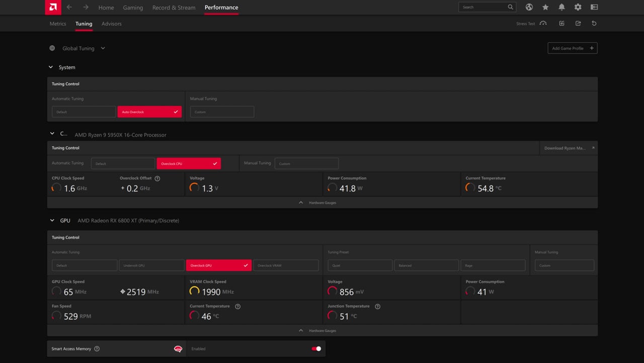The height and width of the screenshot is (363, 644).
Task: Click the Smart Access Memory help icon
Action: click(97, 349)
